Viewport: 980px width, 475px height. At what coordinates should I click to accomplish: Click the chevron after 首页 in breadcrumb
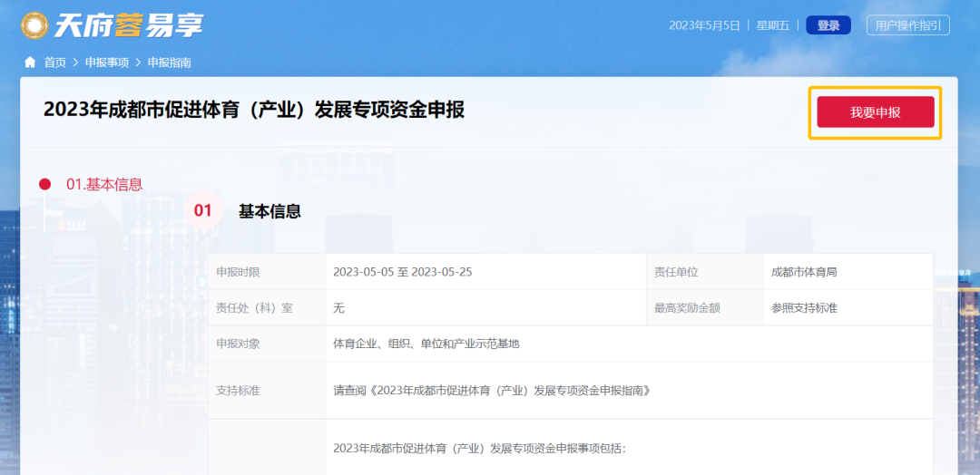click(76, 63)
